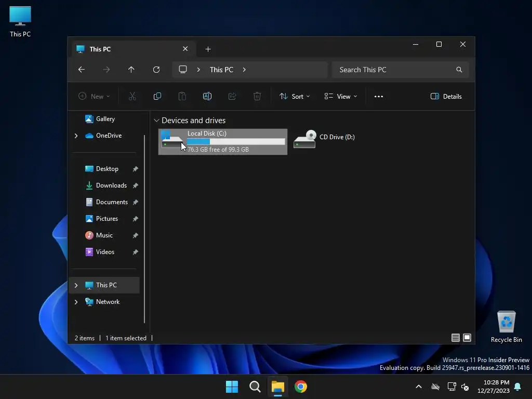Image resolution: width=532 pixels, height=399 pixels.
Task: Go back with the left arrow button
Action: (x=82, y=70)
